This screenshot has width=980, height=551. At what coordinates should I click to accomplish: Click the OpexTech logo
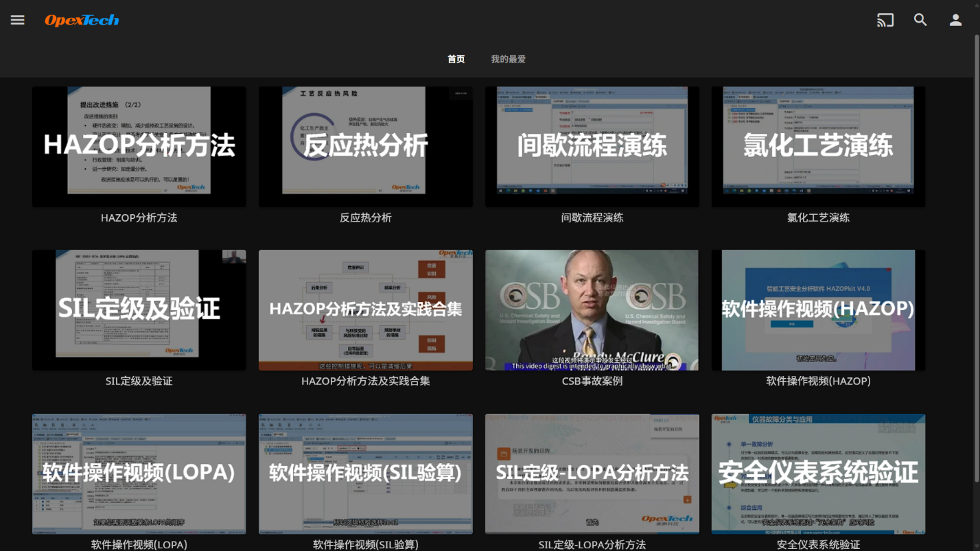81,19
